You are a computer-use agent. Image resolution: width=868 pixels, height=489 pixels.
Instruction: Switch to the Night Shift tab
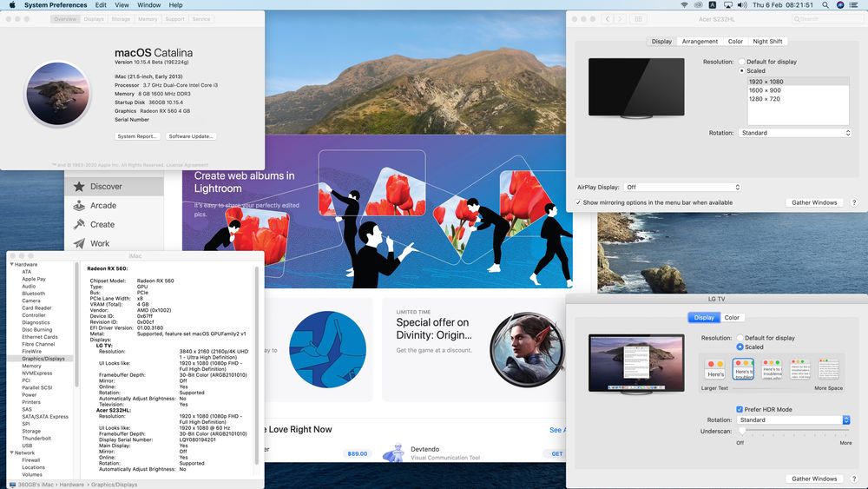pos(767,41)
